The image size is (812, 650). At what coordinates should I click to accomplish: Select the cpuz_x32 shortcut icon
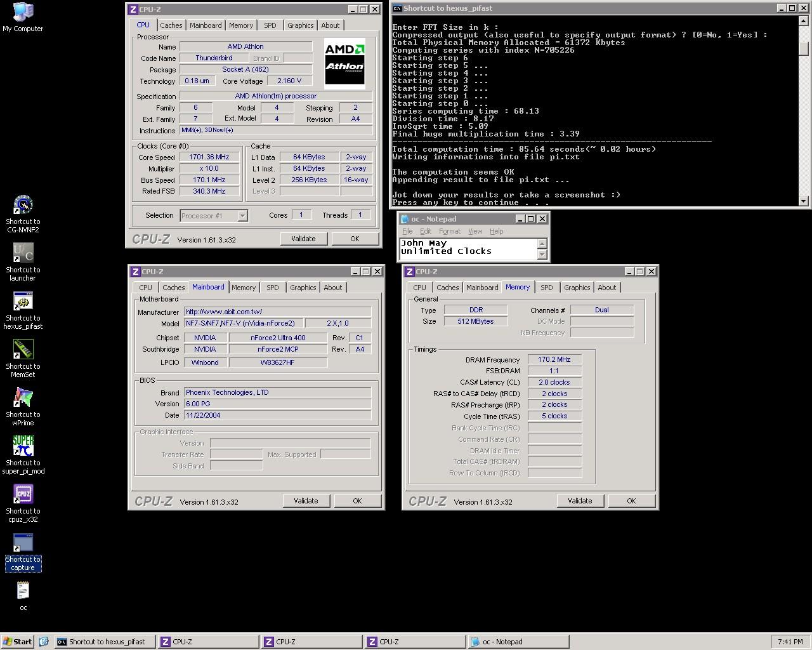click(x=23, y=494)
